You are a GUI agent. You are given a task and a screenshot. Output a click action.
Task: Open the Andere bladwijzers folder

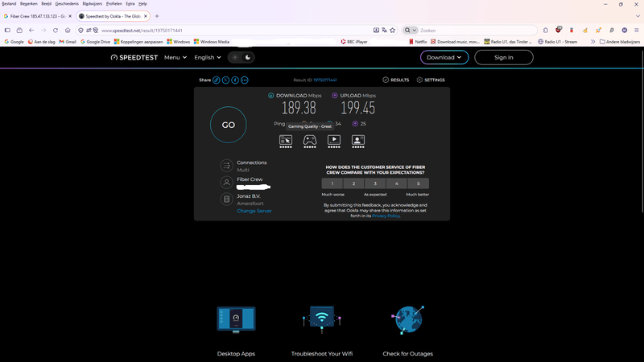coord(620,42)
